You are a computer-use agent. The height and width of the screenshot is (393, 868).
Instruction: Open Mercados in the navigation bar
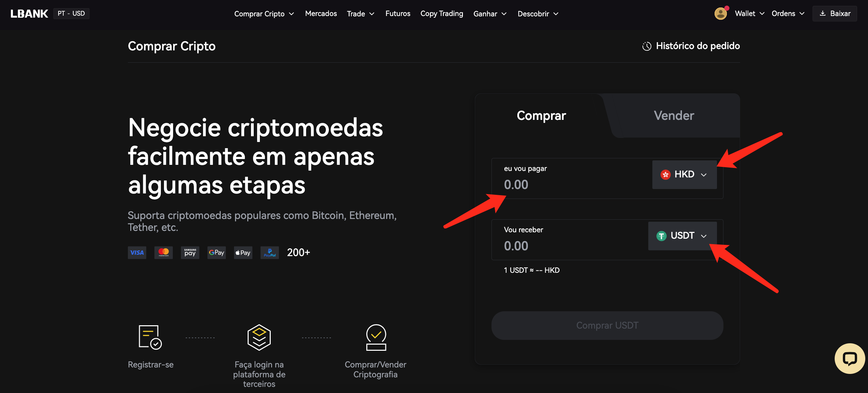click(321, 14)
